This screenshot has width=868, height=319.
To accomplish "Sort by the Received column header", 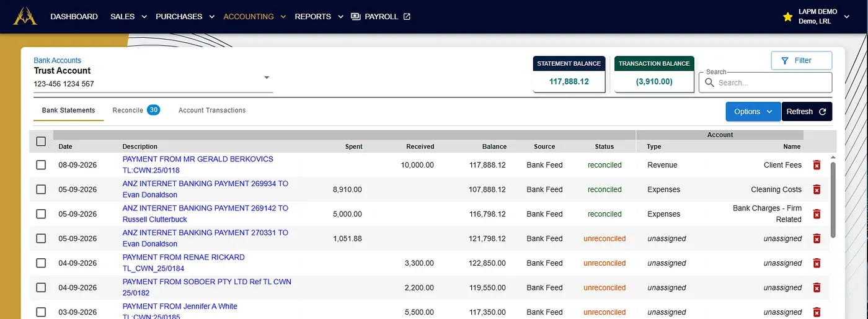I will [420, 146].
